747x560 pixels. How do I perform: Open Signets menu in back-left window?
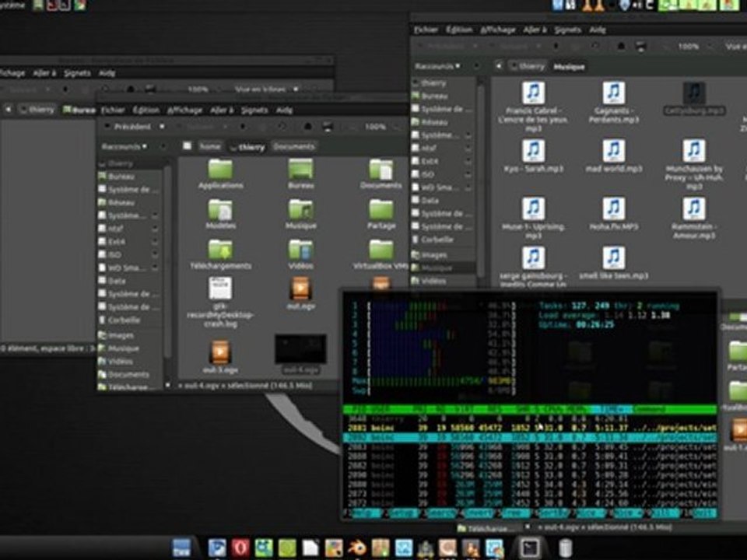(77, 73)
